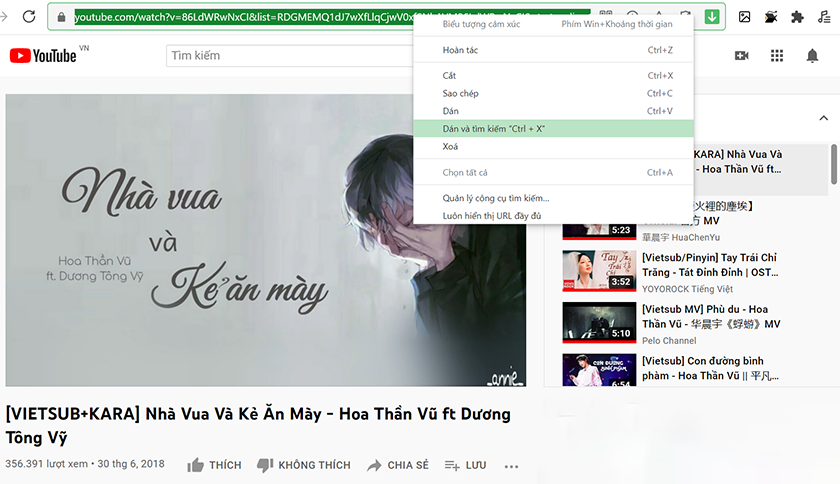Click the YouTube create video camera icon
Screen dimensions: 840x484
tap(741, 56)
